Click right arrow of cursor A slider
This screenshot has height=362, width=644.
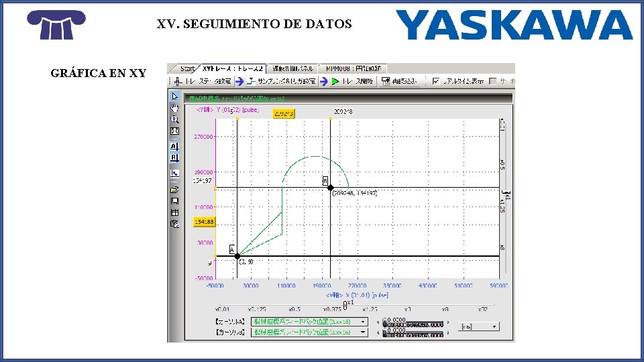[448, 322]
